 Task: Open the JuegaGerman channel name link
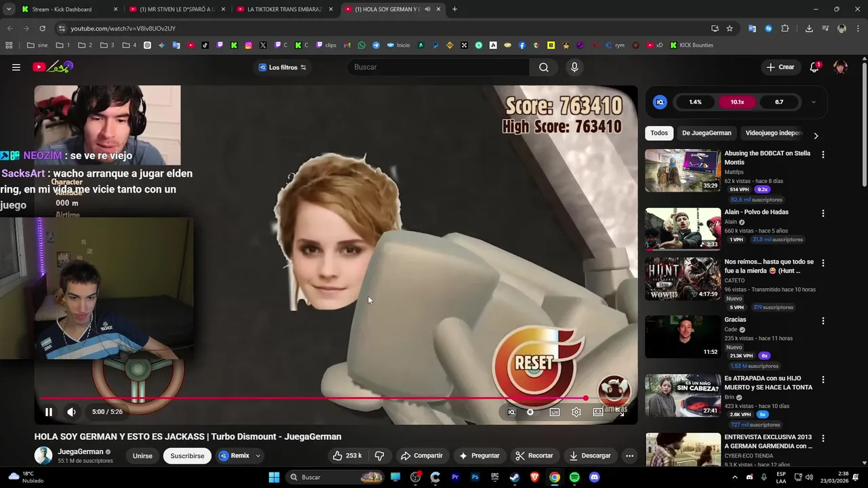80,451
